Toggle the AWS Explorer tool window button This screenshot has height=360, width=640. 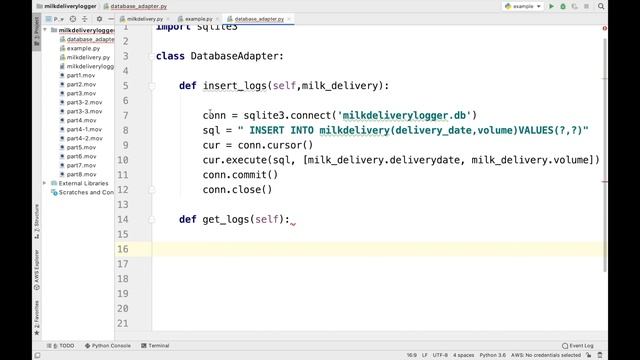pyautogui.click(x=37, y=270)
